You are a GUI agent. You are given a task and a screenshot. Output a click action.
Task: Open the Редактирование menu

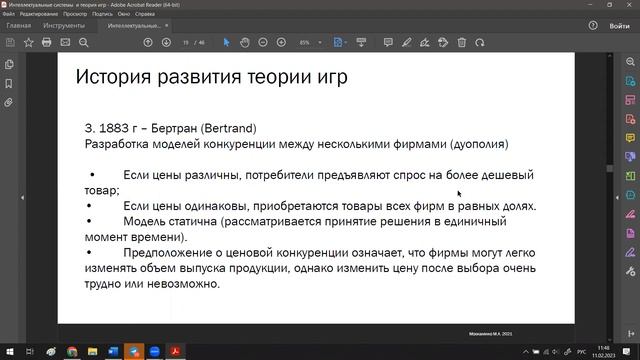click(39, 14)
